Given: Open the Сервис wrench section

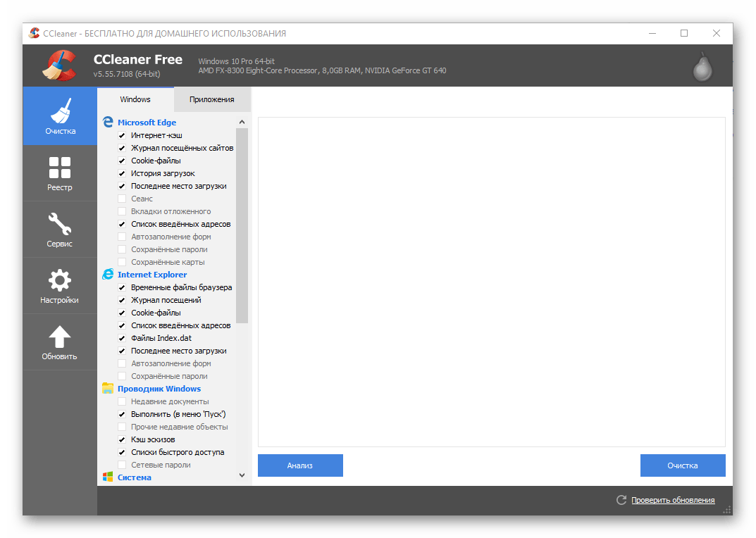Looking at the screenshot, I should [60, 230].
